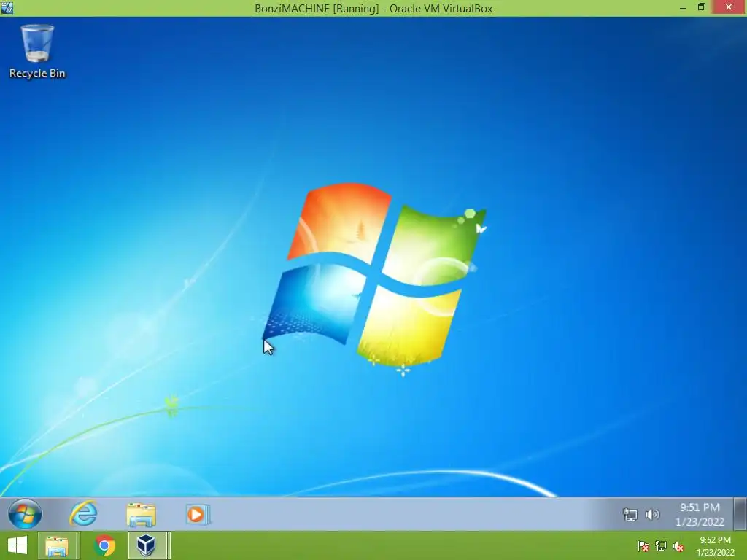This screenshot has width=747, height=560.
Task: Click the VirtualBox window title icon
Action: point(7,7)
